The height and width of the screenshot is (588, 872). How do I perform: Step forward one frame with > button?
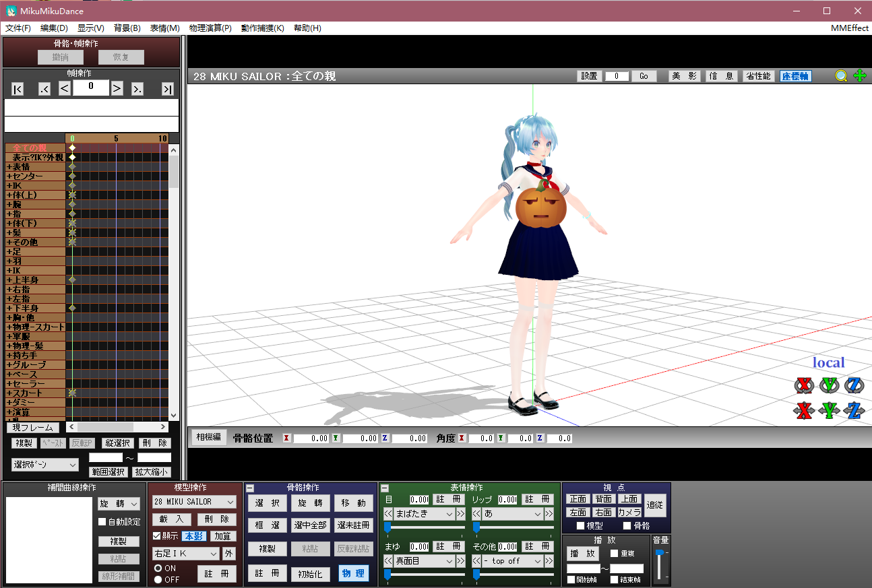(117, 88)
